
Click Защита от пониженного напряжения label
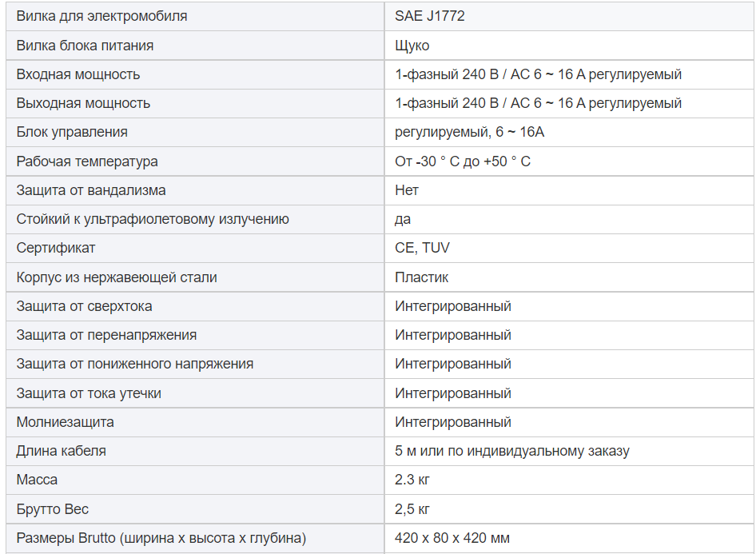(x=135, y=364)
